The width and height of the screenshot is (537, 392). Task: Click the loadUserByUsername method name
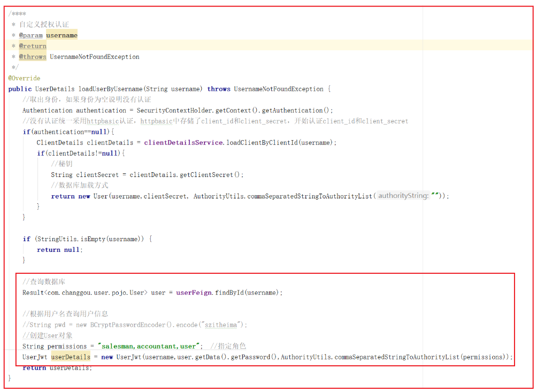[110, 89]
